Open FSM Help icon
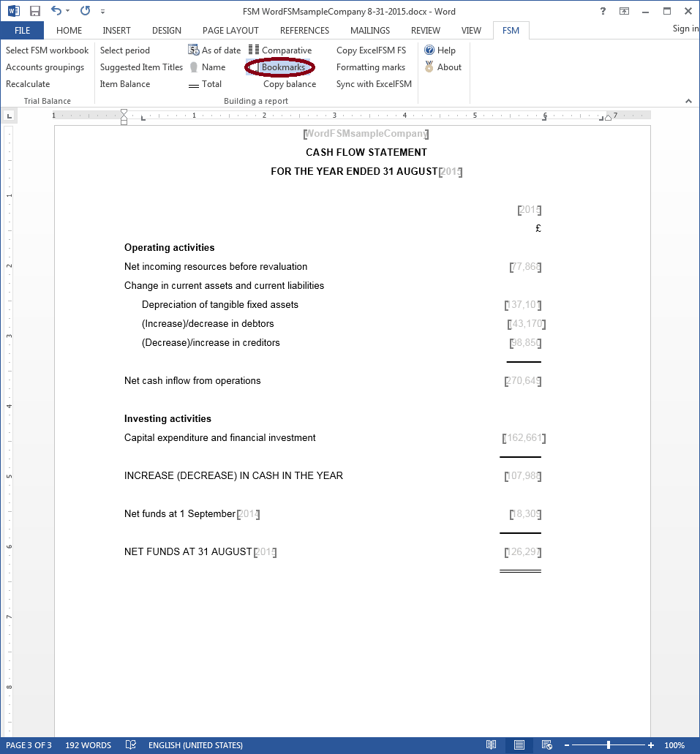Image resolution: width=700 pixels, height=754 pixels. click(429, 50)
